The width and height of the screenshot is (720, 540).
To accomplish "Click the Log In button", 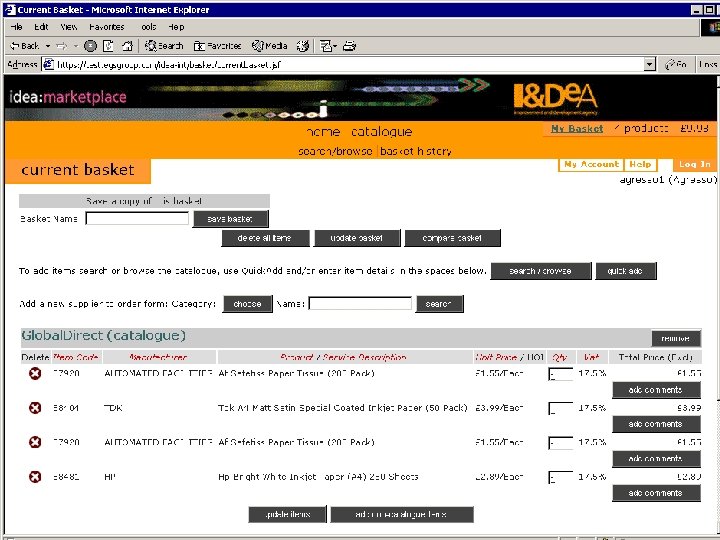I will [x=694, y=164].
